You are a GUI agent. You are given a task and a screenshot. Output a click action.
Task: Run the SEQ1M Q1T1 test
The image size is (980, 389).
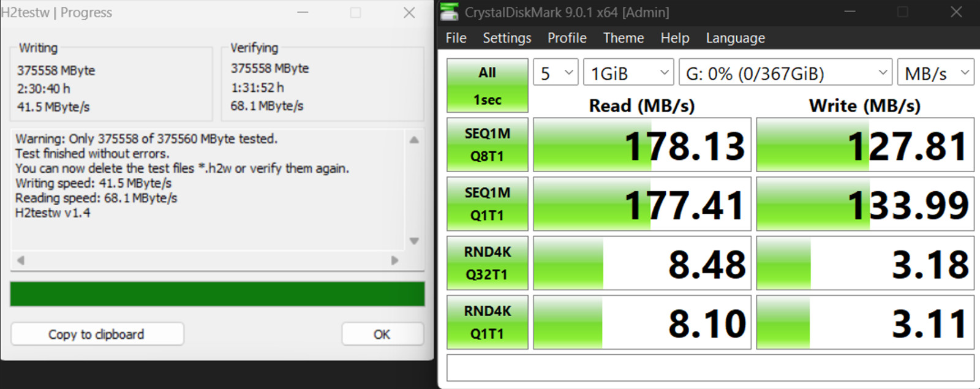point(488,204)
